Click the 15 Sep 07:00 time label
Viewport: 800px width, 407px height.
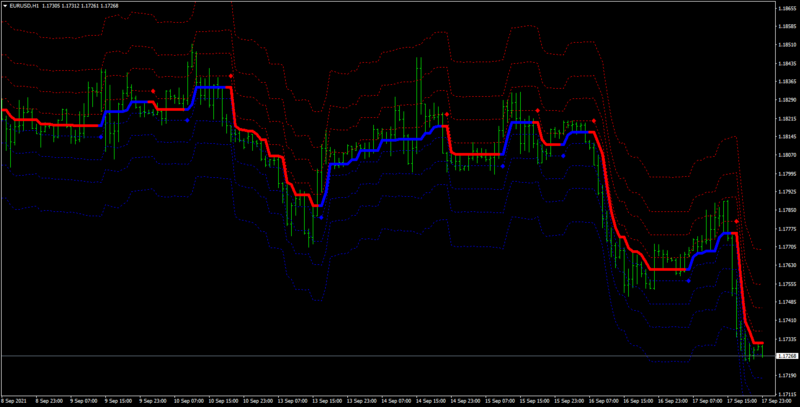tap(501, 401)
